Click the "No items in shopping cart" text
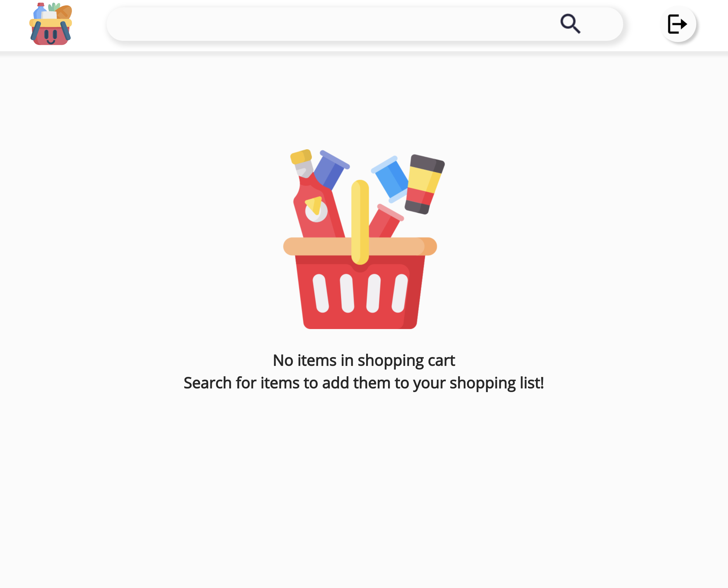Screen dimensions: 728x588 tap(364, 360)
